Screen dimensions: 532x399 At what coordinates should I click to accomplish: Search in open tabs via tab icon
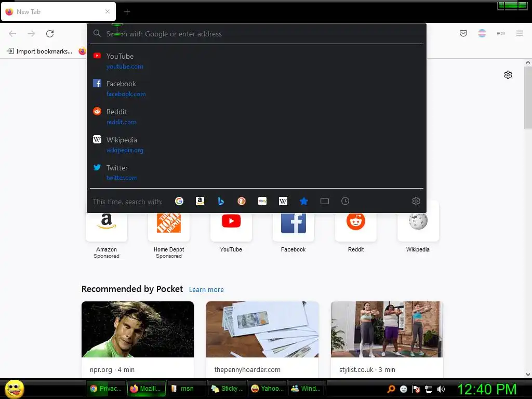[x=324, y=201]
